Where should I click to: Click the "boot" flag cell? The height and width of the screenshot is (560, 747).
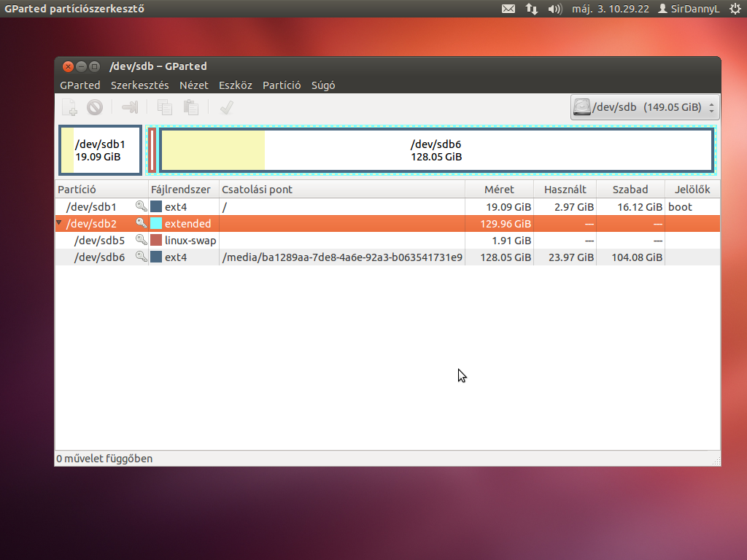coord(680,206)
